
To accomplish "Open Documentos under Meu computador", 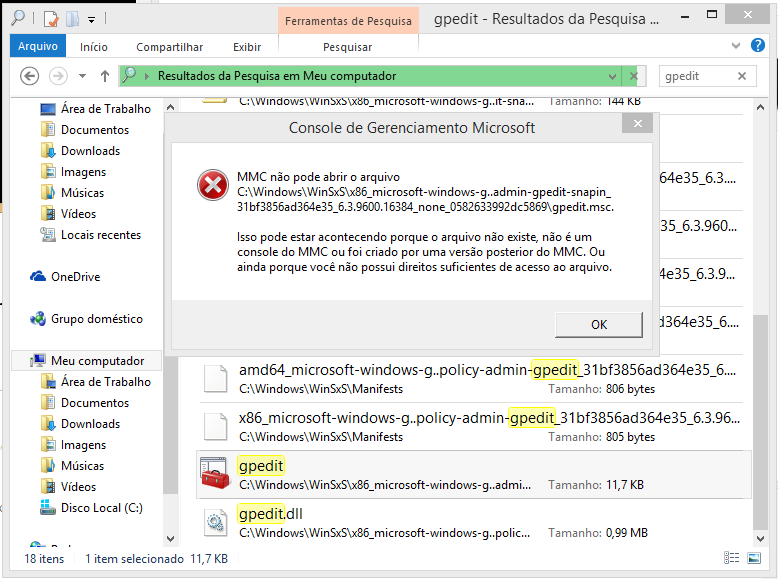I will (95, 403).
